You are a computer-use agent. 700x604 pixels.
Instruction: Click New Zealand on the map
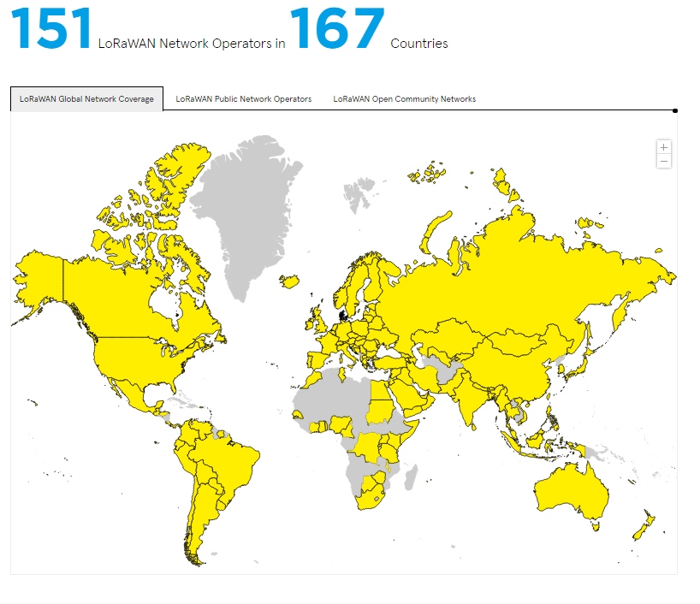pyautogui.click(x=644, y=526)
